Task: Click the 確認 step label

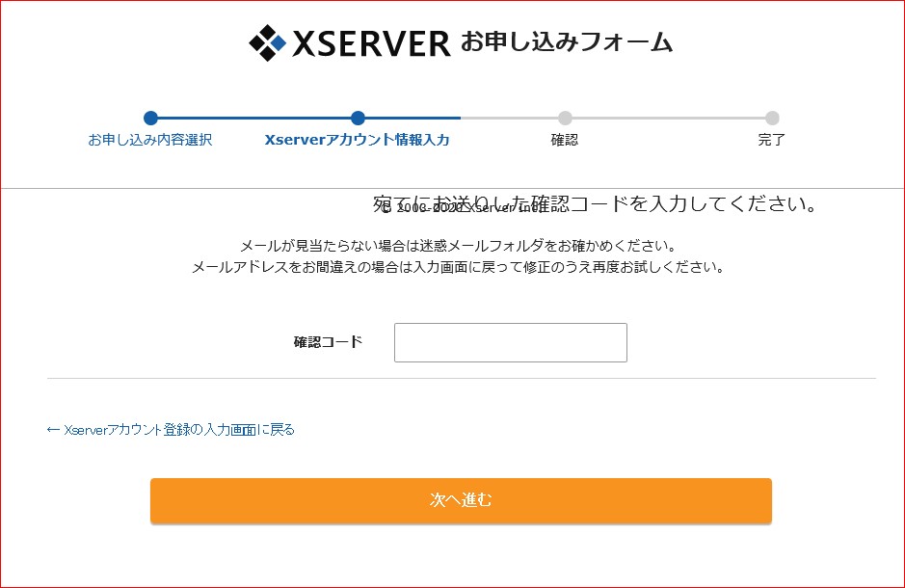Action: pos(565,140)
